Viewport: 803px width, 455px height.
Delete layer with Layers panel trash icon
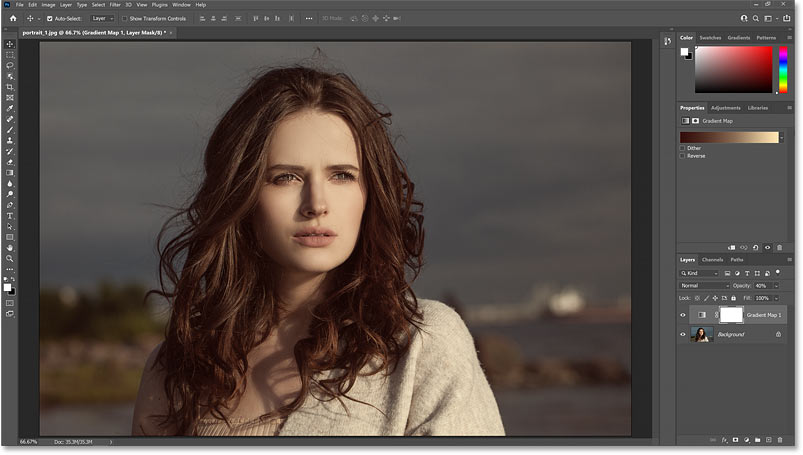click(780, 440)
